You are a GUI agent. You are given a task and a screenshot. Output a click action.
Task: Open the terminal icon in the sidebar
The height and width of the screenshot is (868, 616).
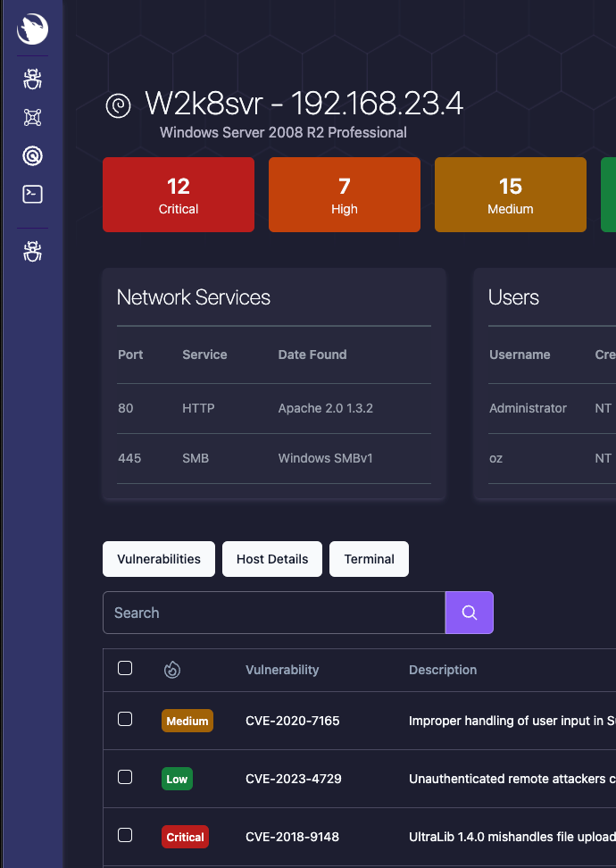32,195
